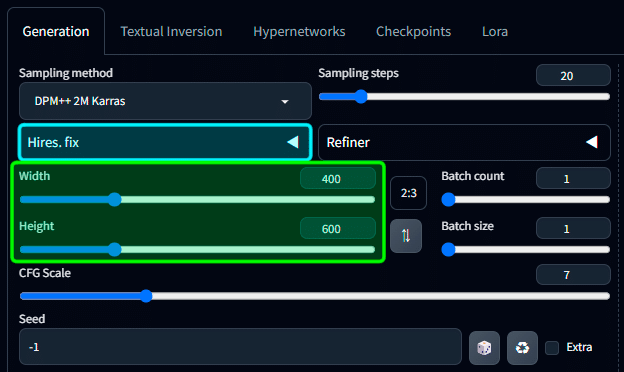The image size is (624, 372).
Task: Expand the Hires. fix triangle arrow
Action: pyautogui.click(x=293, y=142)
